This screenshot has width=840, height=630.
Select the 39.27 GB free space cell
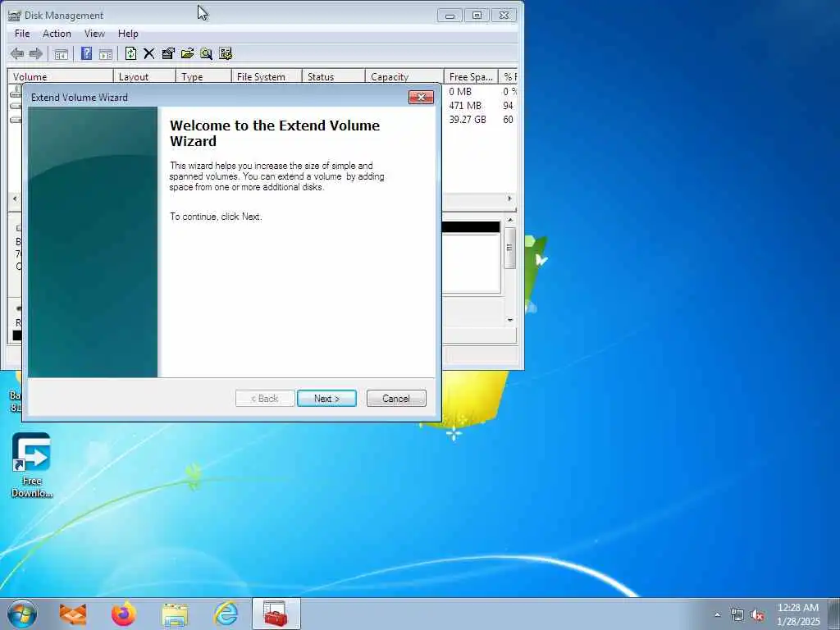[x=467, y=120]
